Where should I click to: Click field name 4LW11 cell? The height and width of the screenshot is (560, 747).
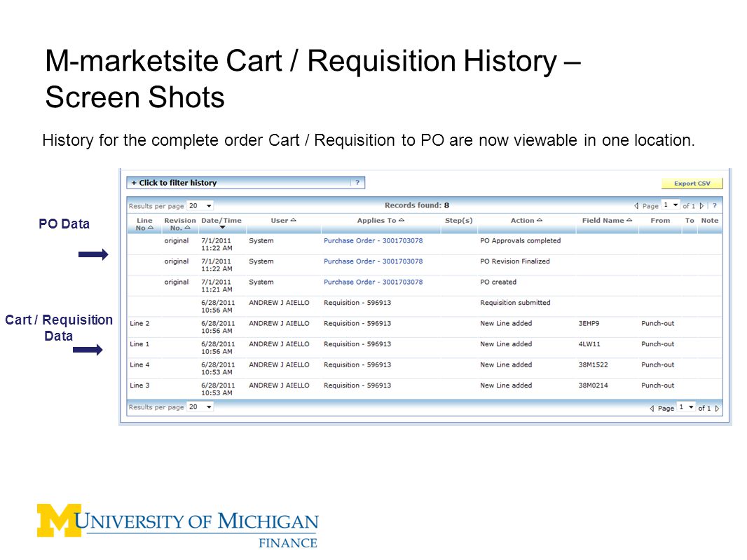(589, 344)
